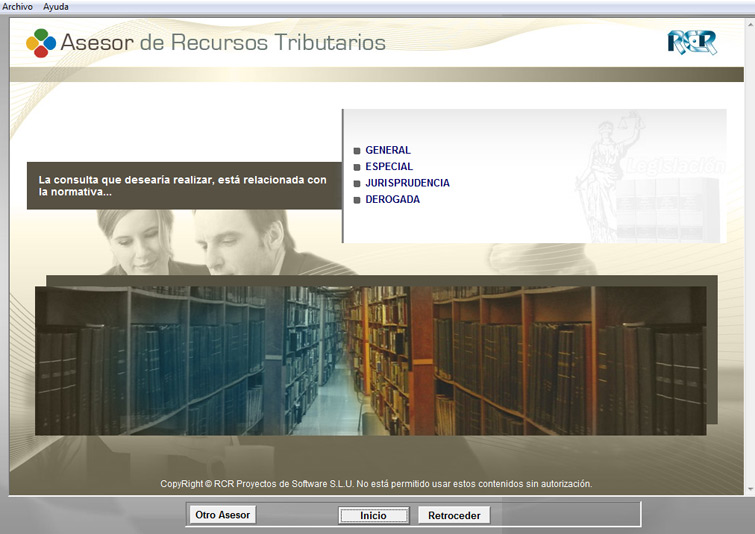The image size is (755, 534).
Task: Pick the DEROGADA normativa link
Action: pyautogui.click(x=392, y=200)
